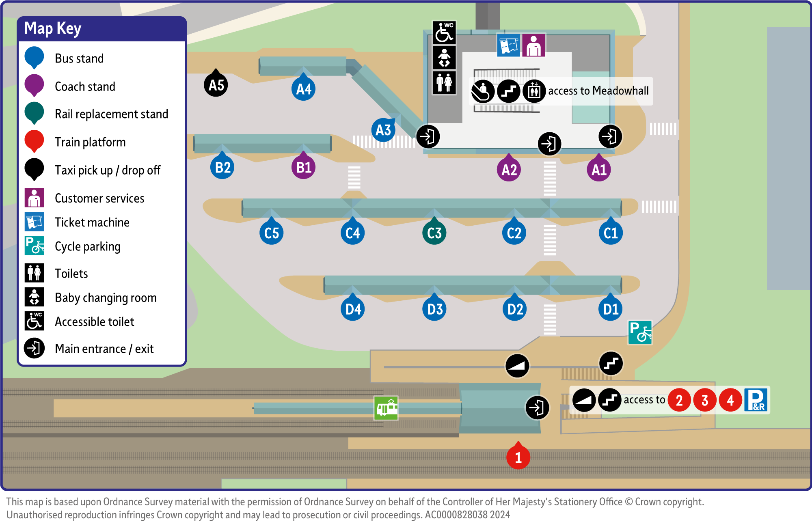This screenshot has width=812, height=524.
Task: Click tram stop entrance/exit icon
Action: click(x=537, y=408)
